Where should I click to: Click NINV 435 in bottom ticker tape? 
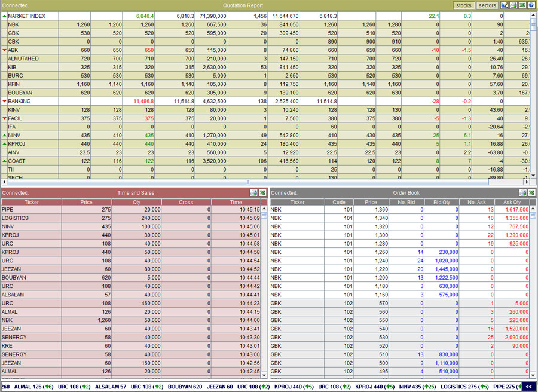tap(417, 387)
